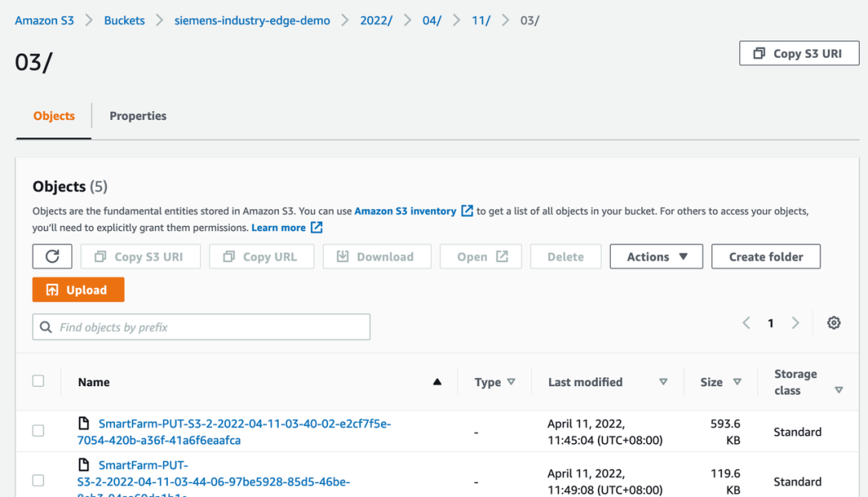Click search magnifier icon in prefix field

(x=46, y=327)
